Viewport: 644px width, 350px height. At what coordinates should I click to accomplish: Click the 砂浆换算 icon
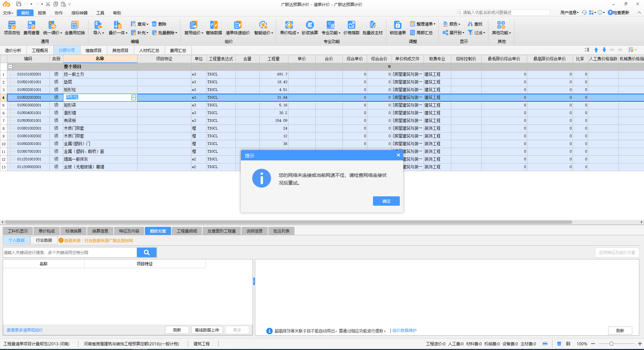[x=310, y=28]
